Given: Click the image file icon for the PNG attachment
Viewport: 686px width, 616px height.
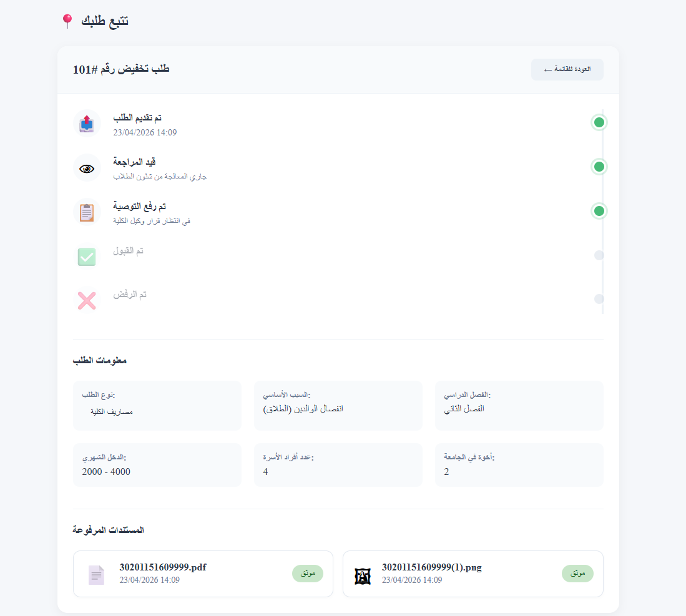Looking at the screenshot, I should [363, 574].
